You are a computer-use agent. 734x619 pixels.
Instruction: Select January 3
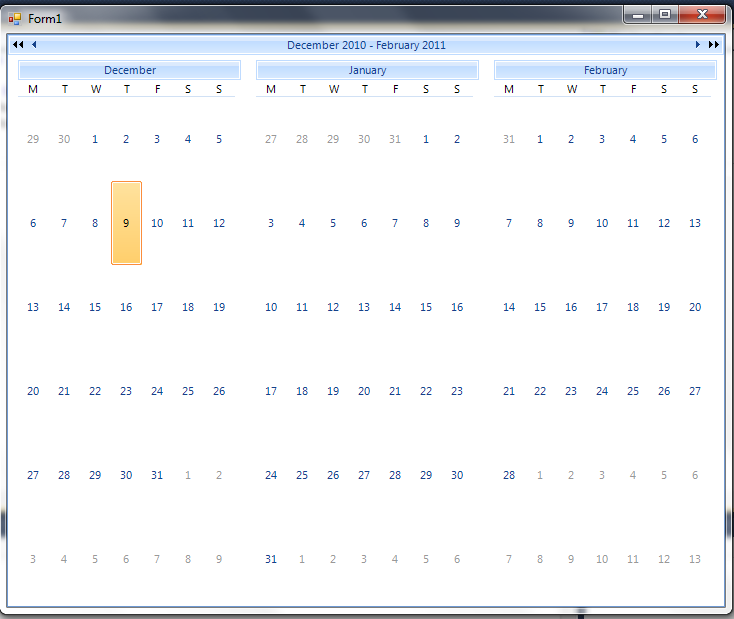click(271, 223)
